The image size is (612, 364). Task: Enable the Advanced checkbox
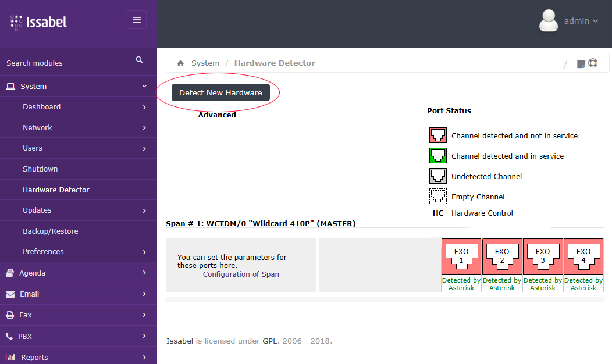coord(189,114)
